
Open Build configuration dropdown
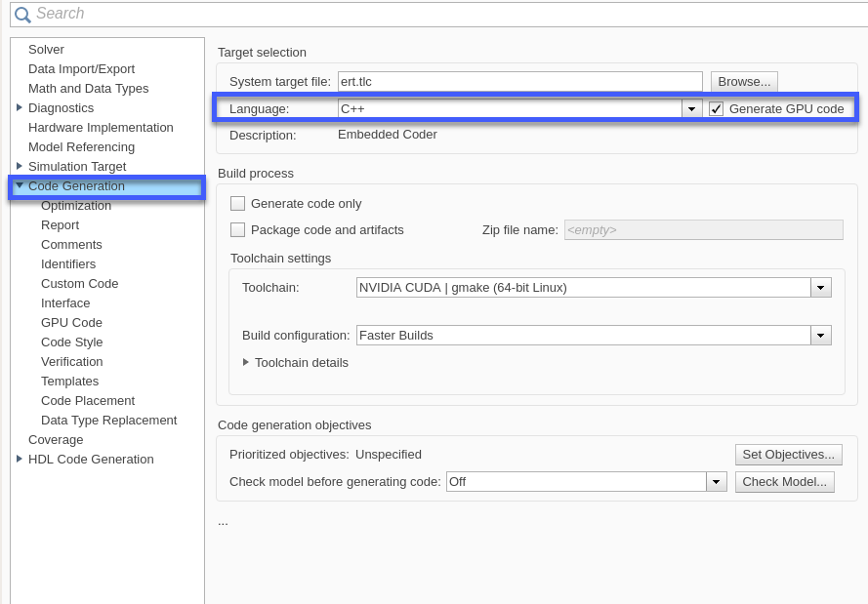[821, 336]
